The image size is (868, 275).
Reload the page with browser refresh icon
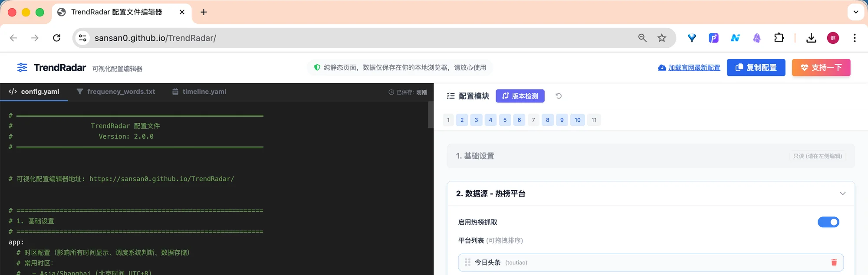click(56, 38)
